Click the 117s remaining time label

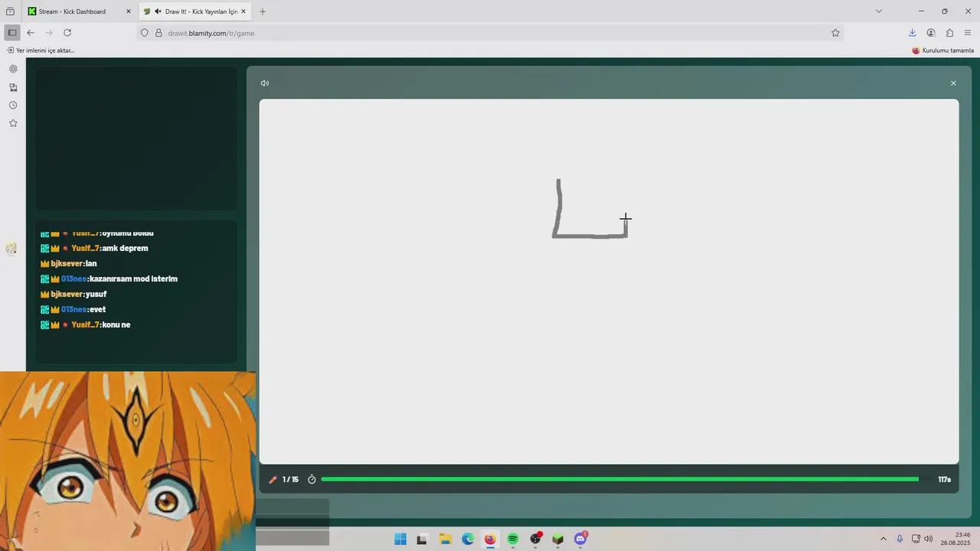pos(944,480)
